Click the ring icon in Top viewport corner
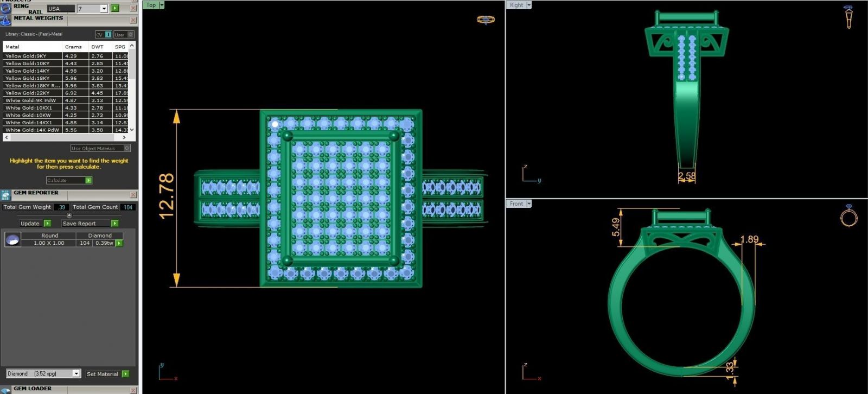This screenshot has width=868, height=394. coord(485,20)
